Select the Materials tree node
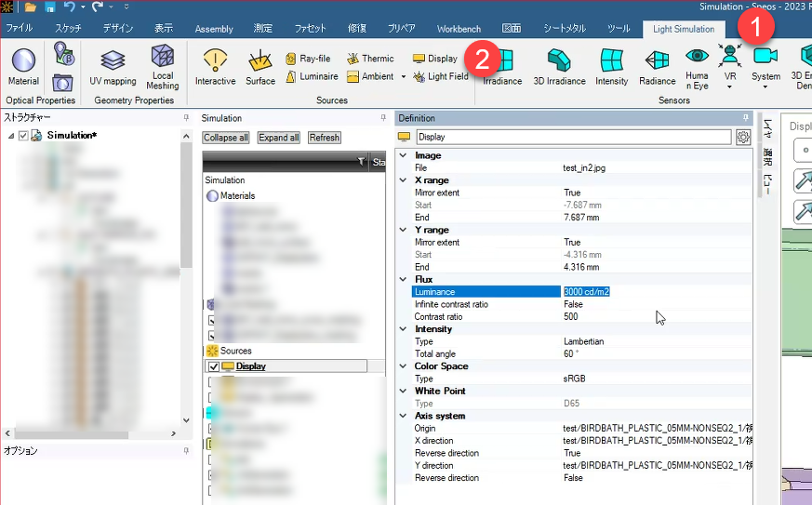 tap(238, 196)
